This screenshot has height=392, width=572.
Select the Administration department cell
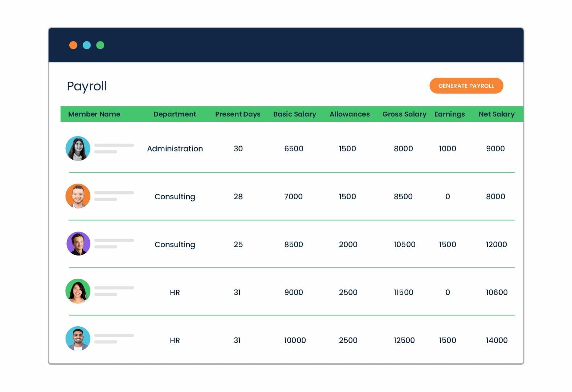point(175,148)
